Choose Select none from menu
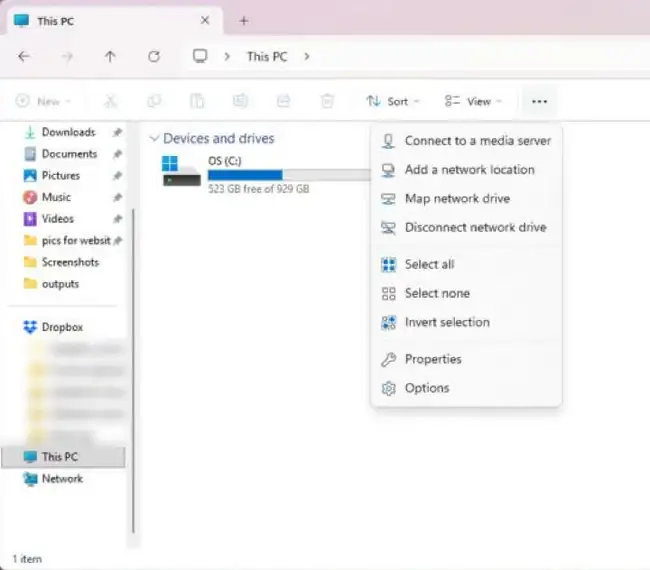Screen dimensions: 650x570 pos(466,293)
